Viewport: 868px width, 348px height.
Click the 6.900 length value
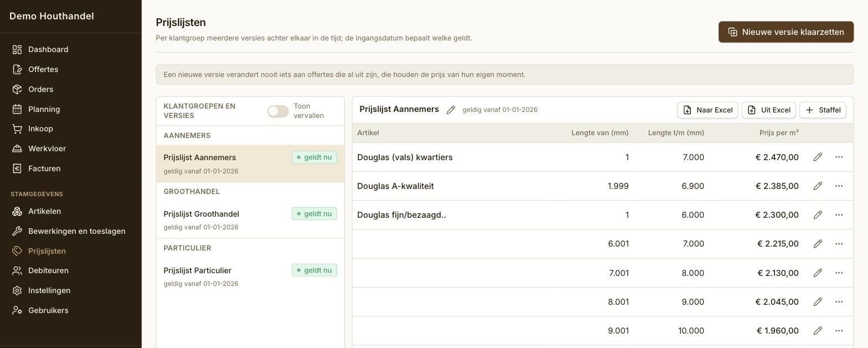tap(693, 186)
